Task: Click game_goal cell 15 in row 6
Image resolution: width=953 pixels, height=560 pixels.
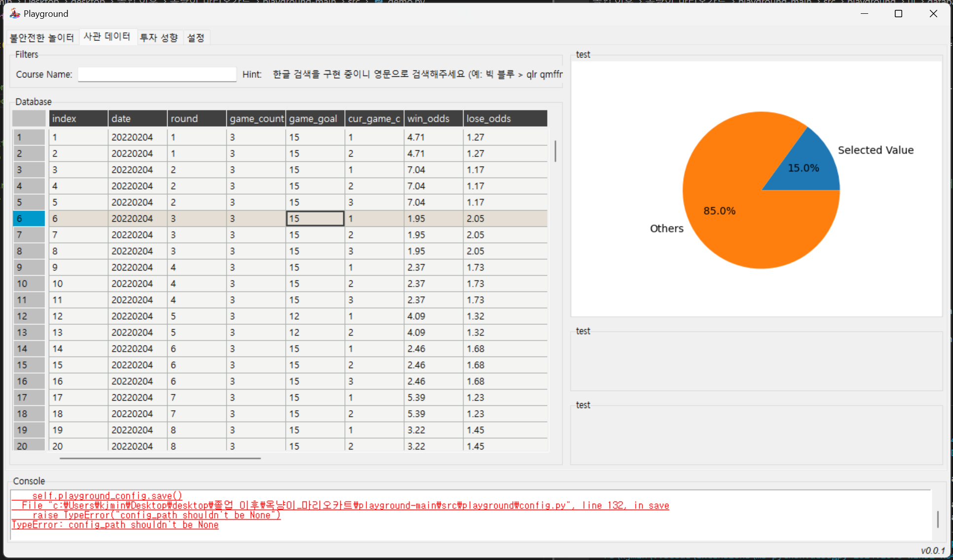Action: (315, 218)
